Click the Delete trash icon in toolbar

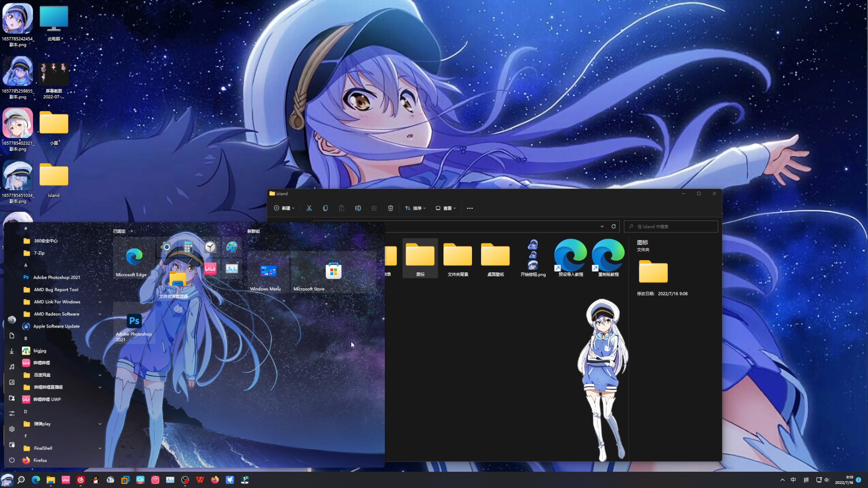391,208
